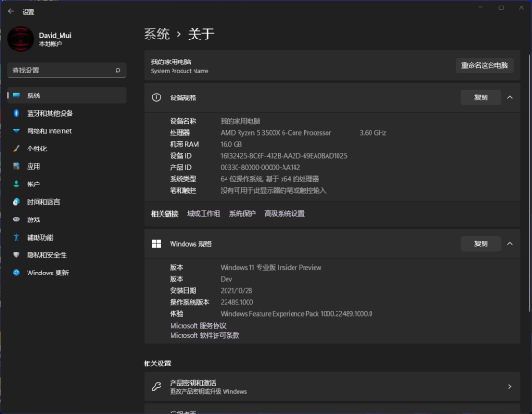Click the Windows Update sync icon
This screenshot has width=532, height=414.
click(17, 273)
